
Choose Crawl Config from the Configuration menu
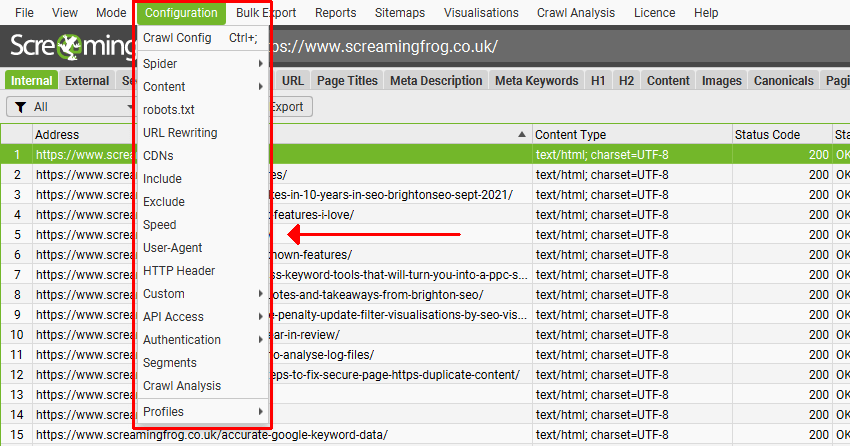point(203,38)
